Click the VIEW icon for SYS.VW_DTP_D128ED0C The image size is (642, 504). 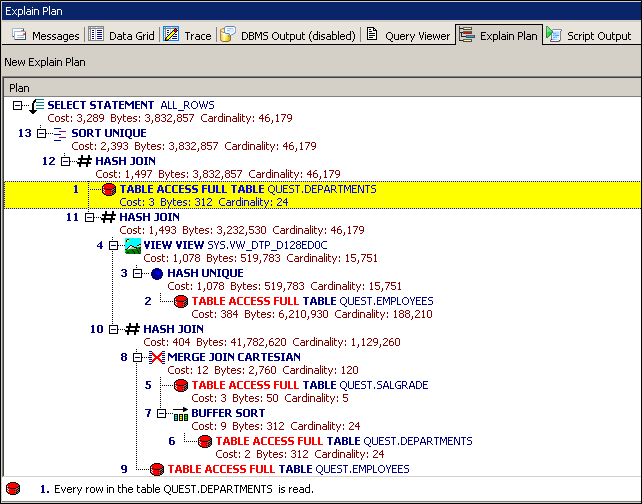coord(131,245)
